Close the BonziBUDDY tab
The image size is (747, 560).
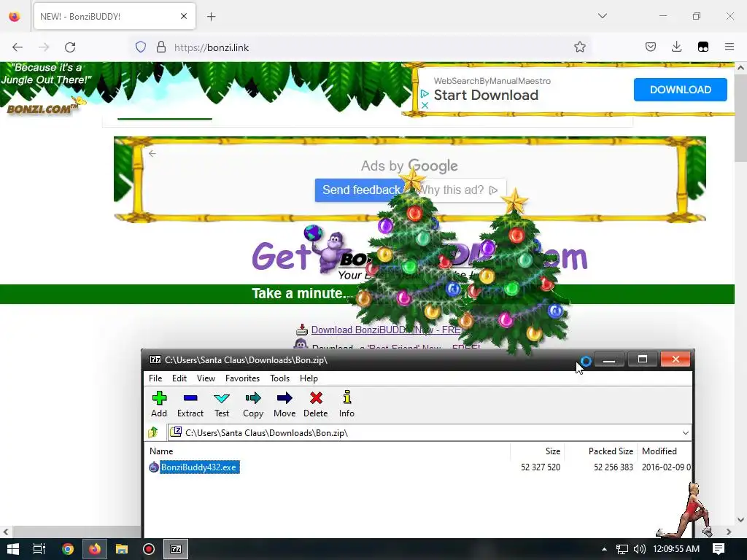[184, 16]
